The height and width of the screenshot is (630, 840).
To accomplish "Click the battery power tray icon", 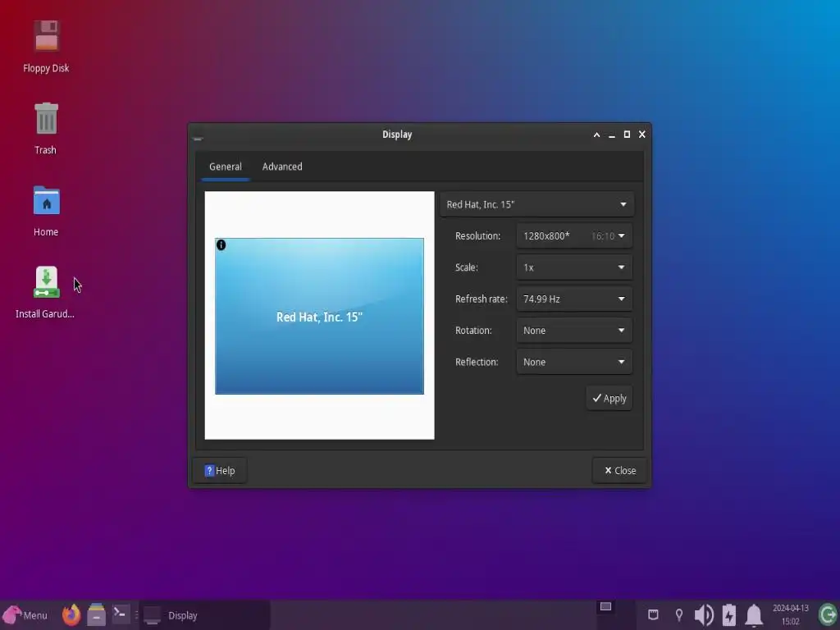I will [x=729, y=615].
